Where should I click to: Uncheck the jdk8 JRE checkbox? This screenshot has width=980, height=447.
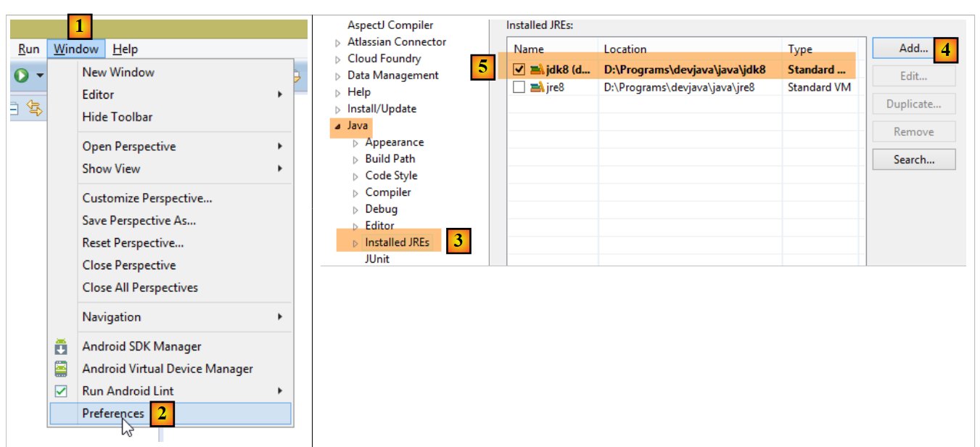coord(519,70)
